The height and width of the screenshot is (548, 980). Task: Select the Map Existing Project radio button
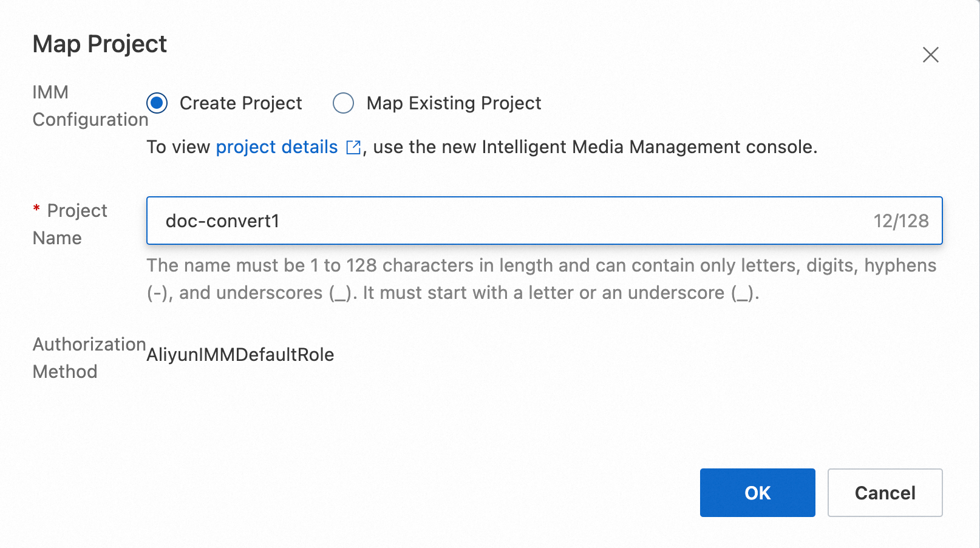click(x=343, y=103)
